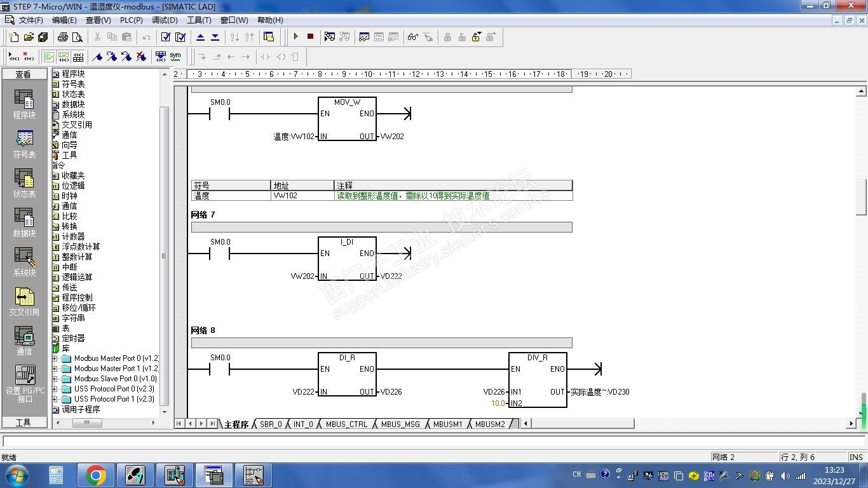Open the PLC(P) menu
Image resolution: width=868 pixels, height=488 pixels.
[x=132, y=20]
